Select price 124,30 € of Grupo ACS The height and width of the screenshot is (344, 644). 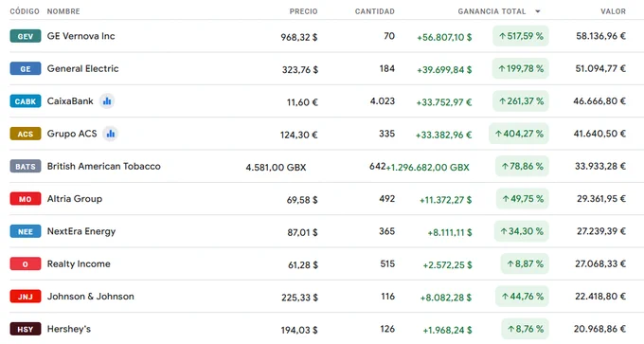299,135
